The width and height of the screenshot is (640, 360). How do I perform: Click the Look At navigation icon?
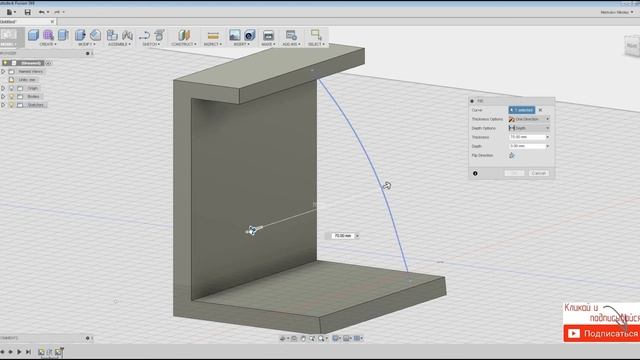pos(294,338)
